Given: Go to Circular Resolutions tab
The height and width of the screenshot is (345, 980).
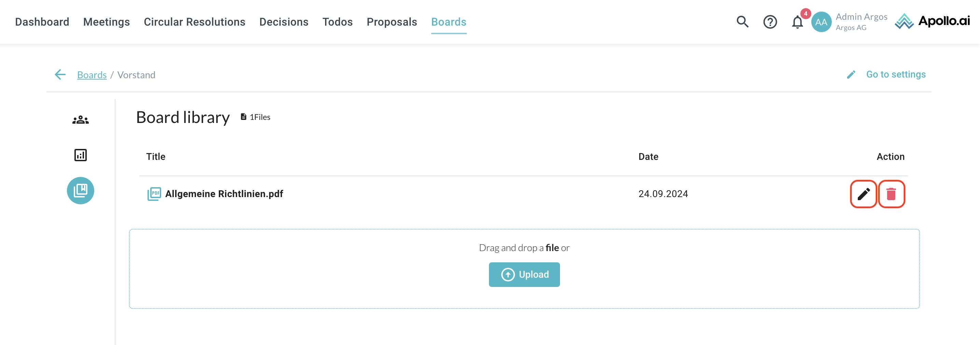Looking at the screenshot, I should [x=194, y=22].
